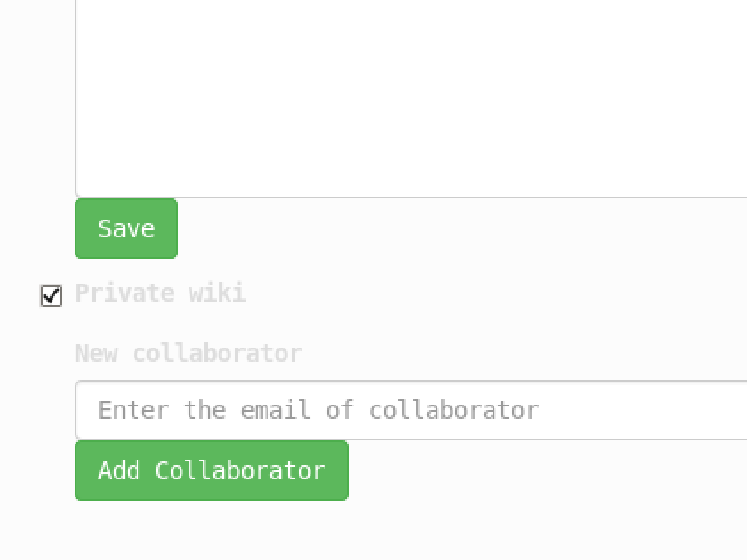Click the 'Add' text of Add Collaborator
The height and width of the screenshot is (560, 747).
pos(119,470)
